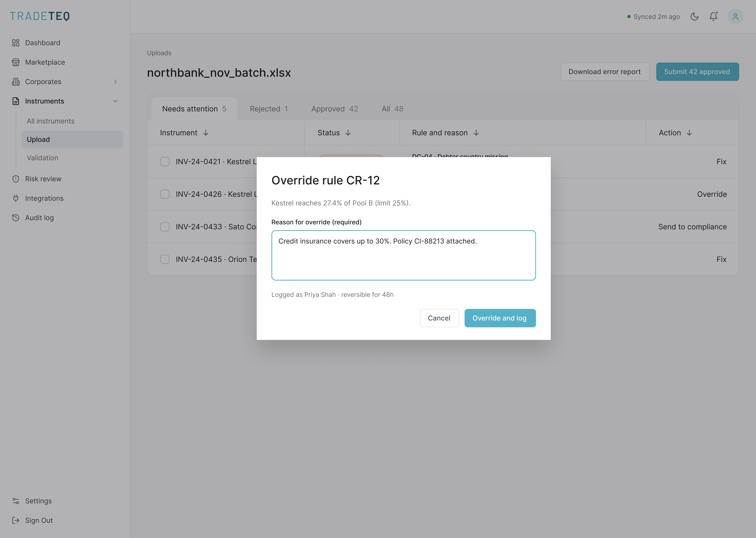The image size is (756, 538).
Task: Click the Uploads breadcrumb link
Action: (159, 53)
